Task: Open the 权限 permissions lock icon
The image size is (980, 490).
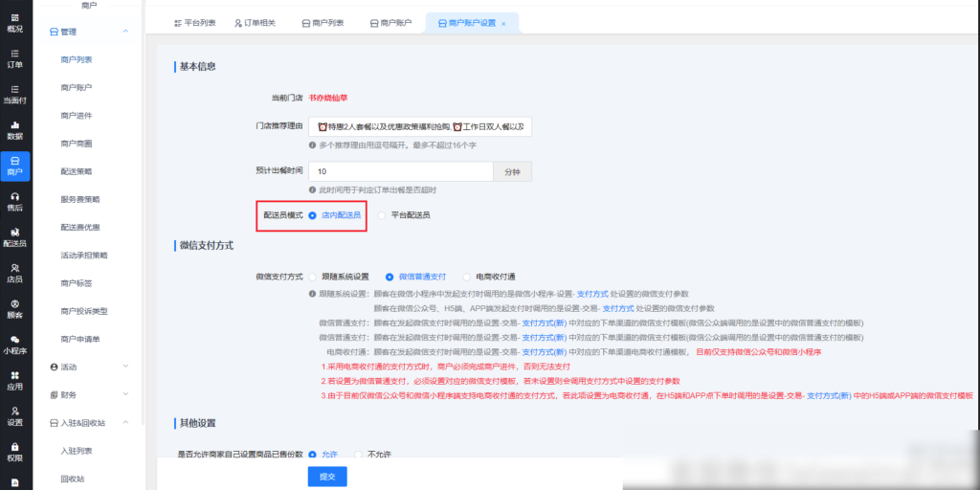Action: click(15, 447)
